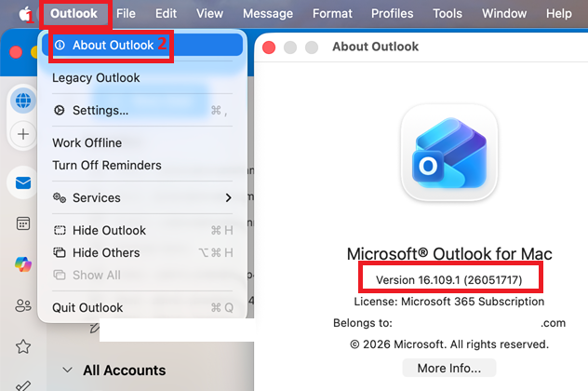Close the About Outlook window
The image size is (588, 391).
tap(269, 47)
